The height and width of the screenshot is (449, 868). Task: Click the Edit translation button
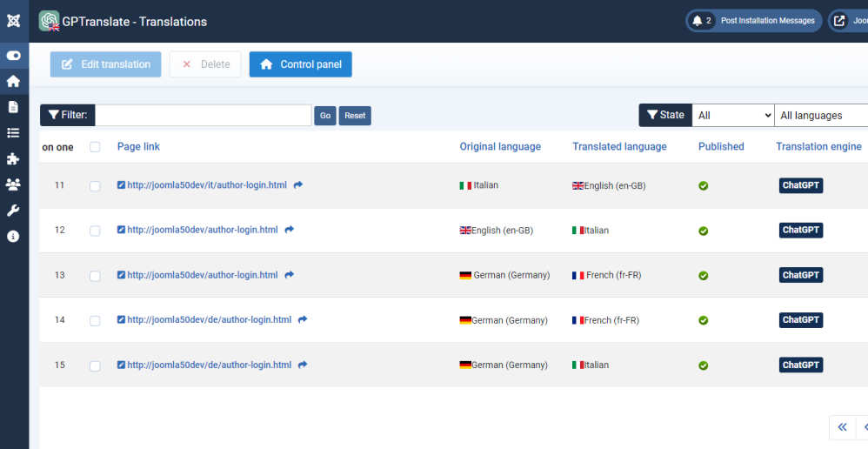coord(106,64)
